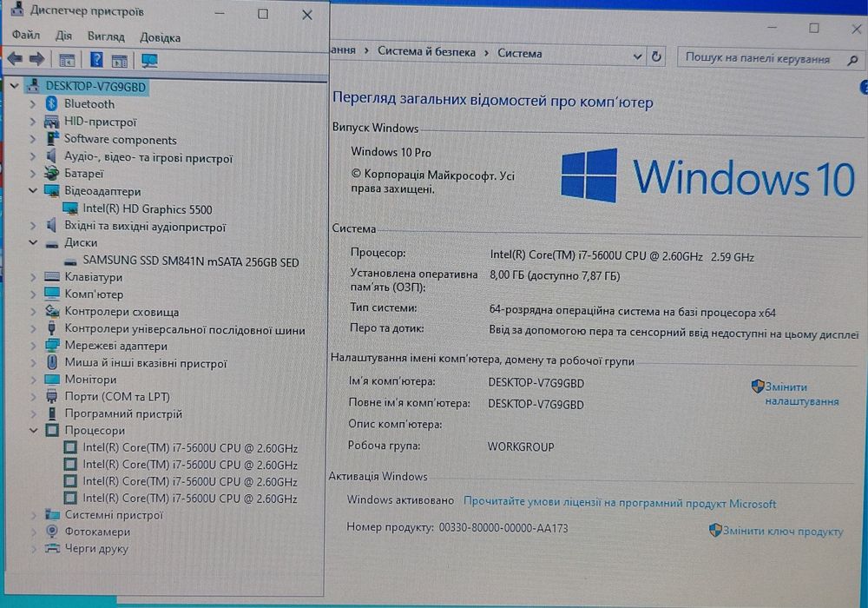This screenshot has width=868, height=608.
Task: Select the Черги друку printer icon
Action: (x=52, y=548)
